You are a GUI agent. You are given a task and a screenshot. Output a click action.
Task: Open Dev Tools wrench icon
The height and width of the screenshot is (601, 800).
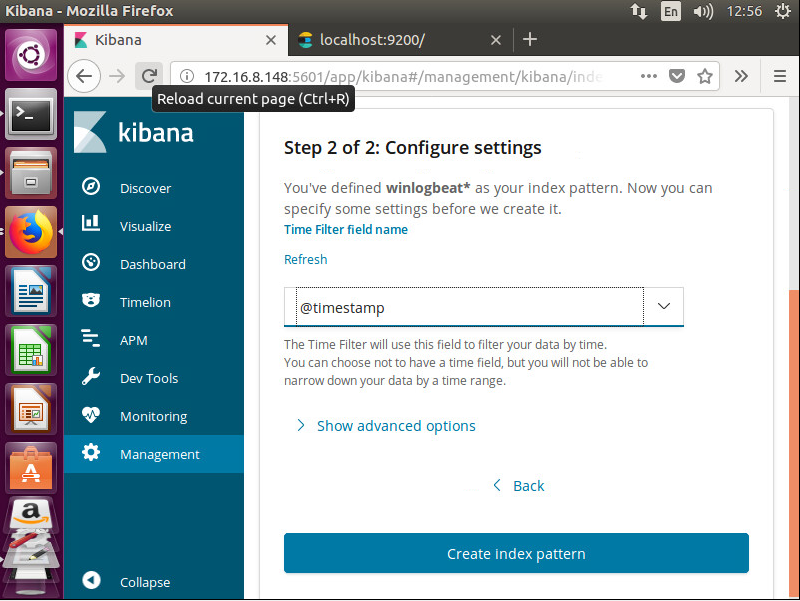click(91, 377)
